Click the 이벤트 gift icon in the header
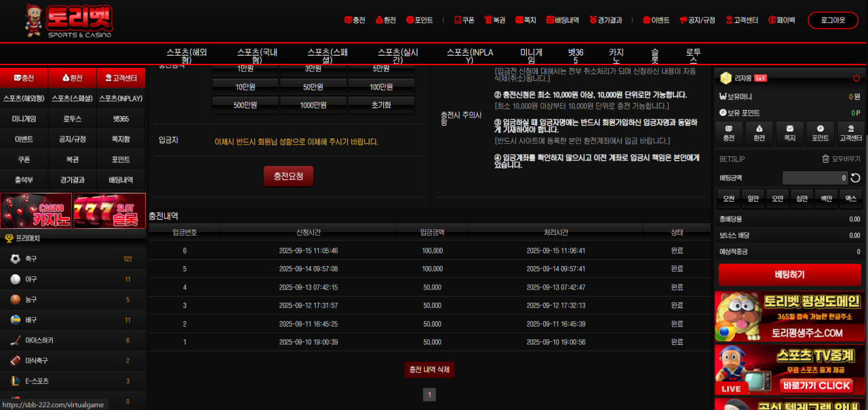868x410 pixels. 646,20
